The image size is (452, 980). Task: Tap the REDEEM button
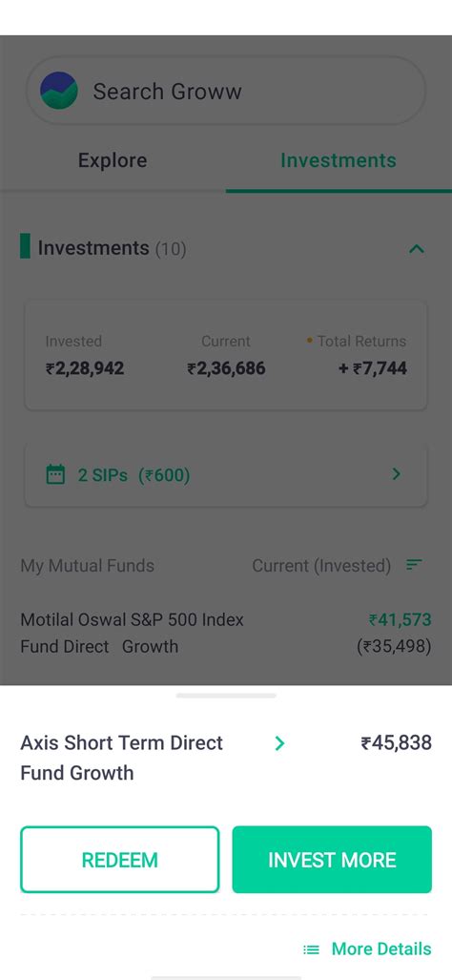[x=120, y=860]
